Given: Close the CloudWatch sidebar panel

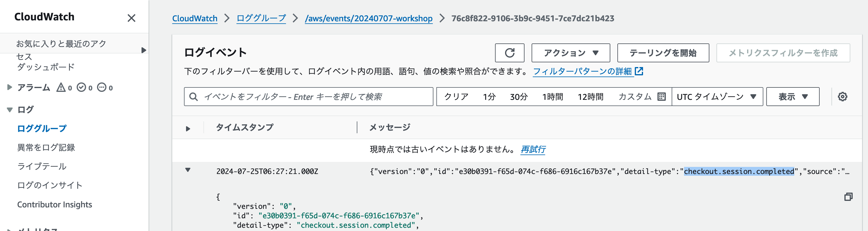Looking at the screenshot, I should pyautogui.click(x=131, y=18).
